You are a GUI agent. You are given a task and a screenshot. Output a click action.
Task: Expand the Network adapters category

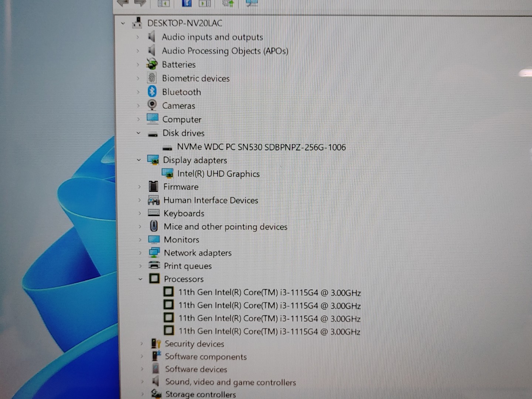click(140, 253)
